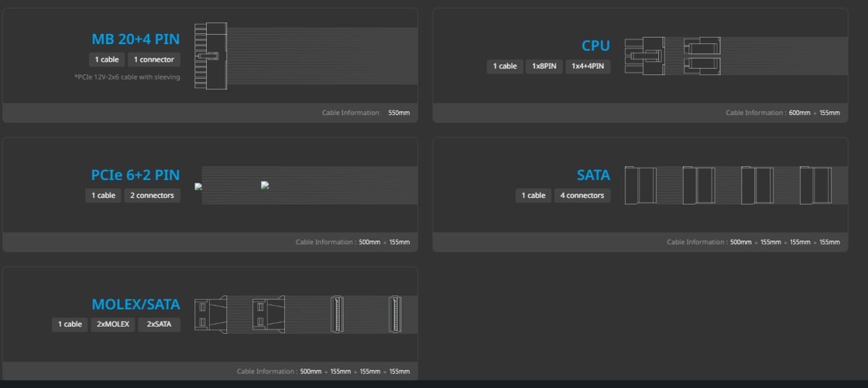Click the "4 connectors" badge under SATA

coord(582,195)
